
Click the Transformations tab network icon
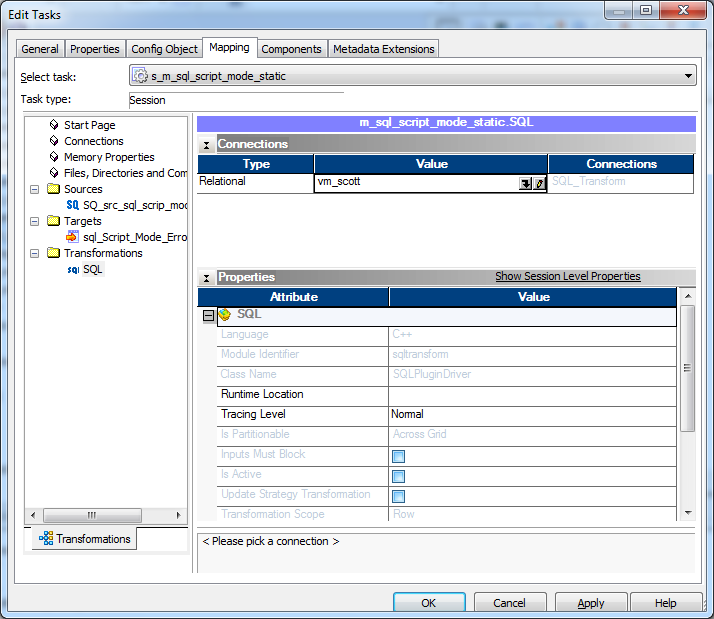coord(46,538)
